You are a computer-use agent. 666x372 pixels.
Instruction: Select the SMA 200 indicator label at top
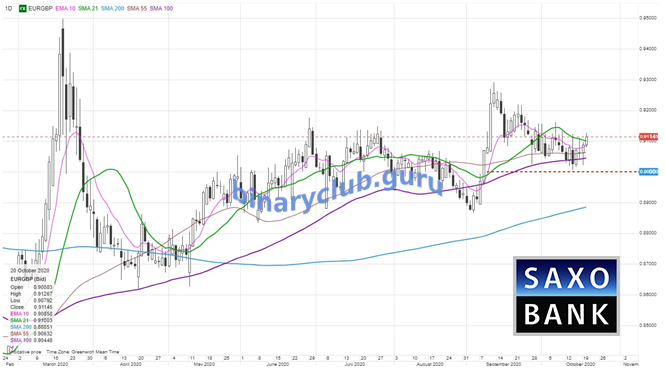(x=113, y=8)
